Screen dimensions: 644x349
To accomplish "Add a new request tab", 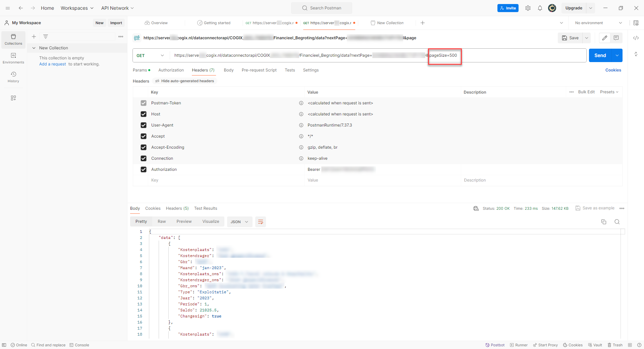I will pos(423,23).
